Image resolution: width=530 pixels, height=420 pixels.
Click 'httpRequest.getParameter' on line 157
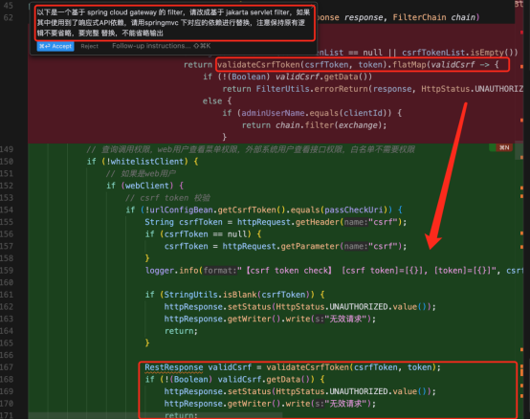click(280, 246)
